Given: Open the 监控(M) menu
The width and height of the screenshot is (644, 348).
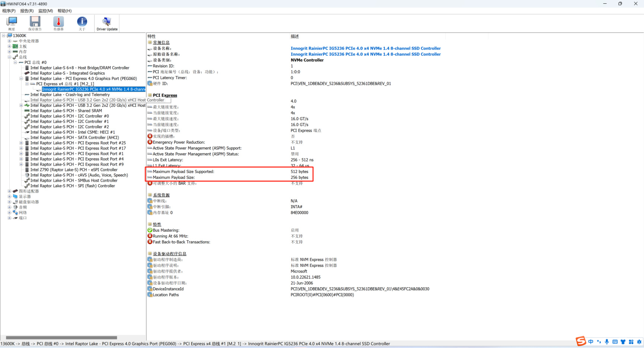Looking at the screenshot, I should pyautogui.click(x=45, y=11).
